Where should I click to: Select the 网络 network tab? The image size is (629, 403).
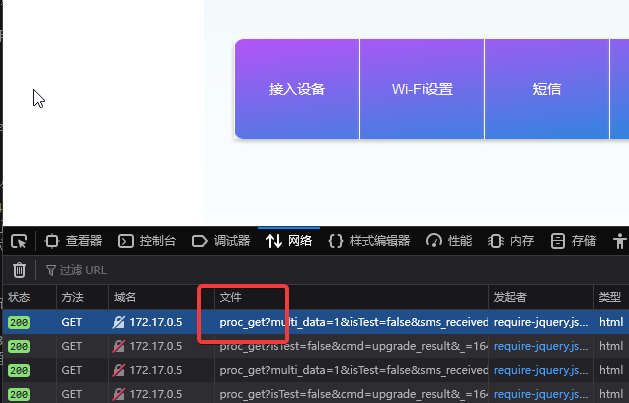289,241
